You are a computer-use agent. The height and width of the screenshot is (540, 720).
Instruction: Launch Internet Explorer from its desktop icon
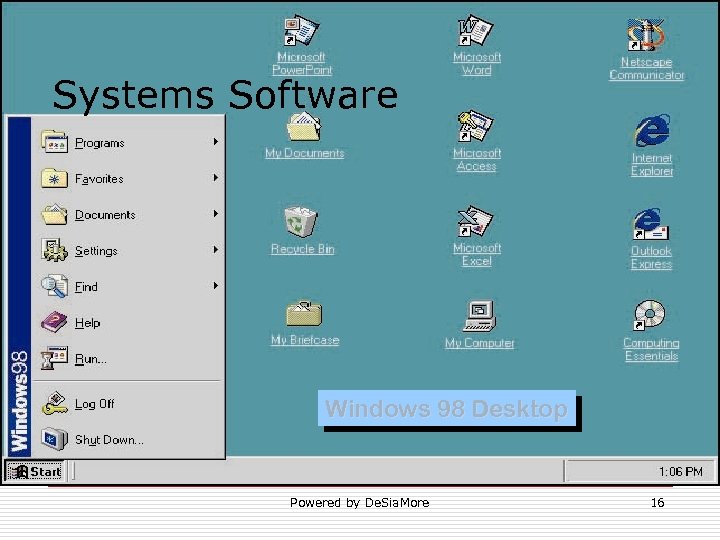point(652,130)
